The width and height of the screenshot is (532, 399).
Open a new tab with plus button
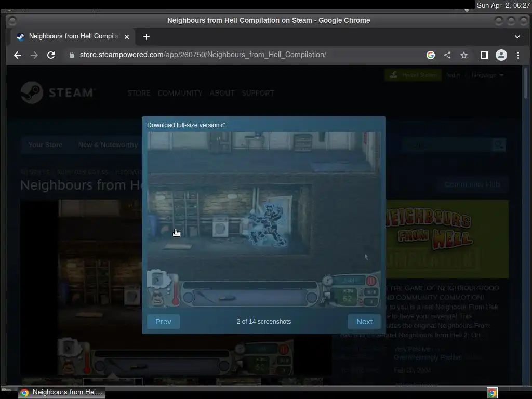[146, 37]
